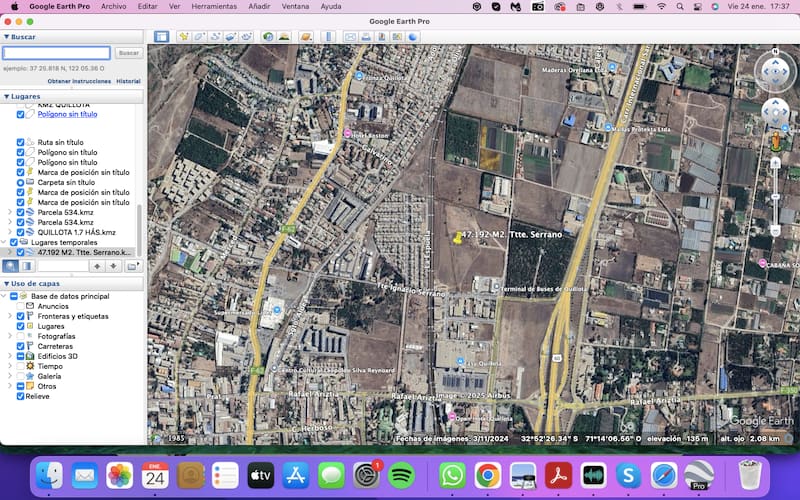Image resolution: width=800 pixels, height=500 pixels.
Task: Click the Buscar search input field
Action: (x=56, y=53)
